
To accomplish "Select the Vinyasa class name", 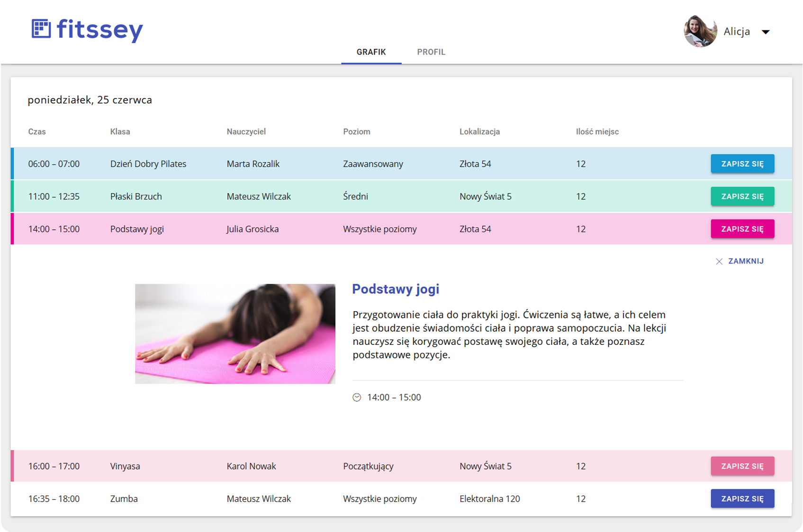I will click(125, 466).
